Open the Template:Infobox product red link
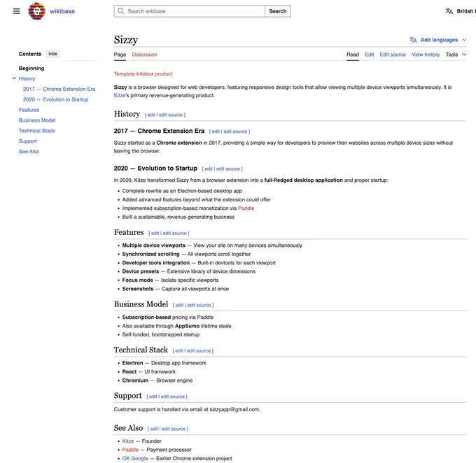 [x=143, y=73]
